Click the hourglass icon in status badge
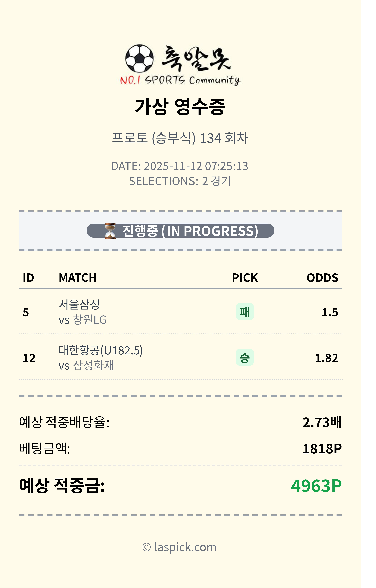 point(110,231)
